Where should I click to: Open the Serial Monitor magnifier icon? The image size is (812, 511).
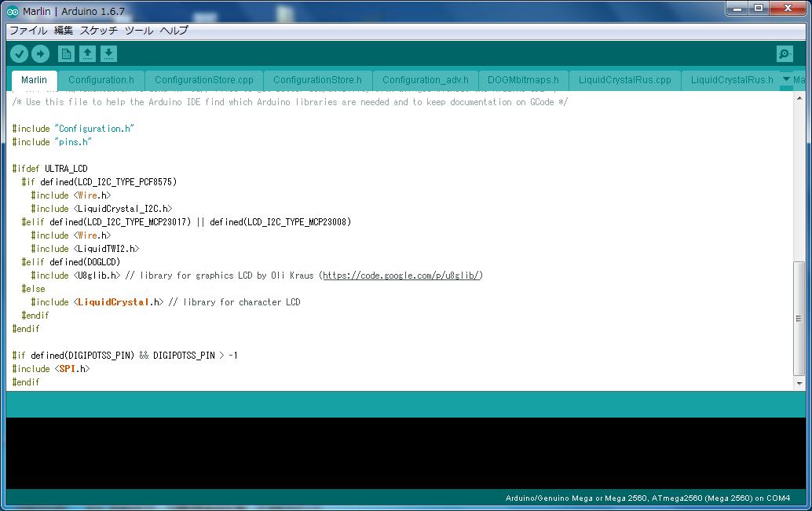point(785,54)
